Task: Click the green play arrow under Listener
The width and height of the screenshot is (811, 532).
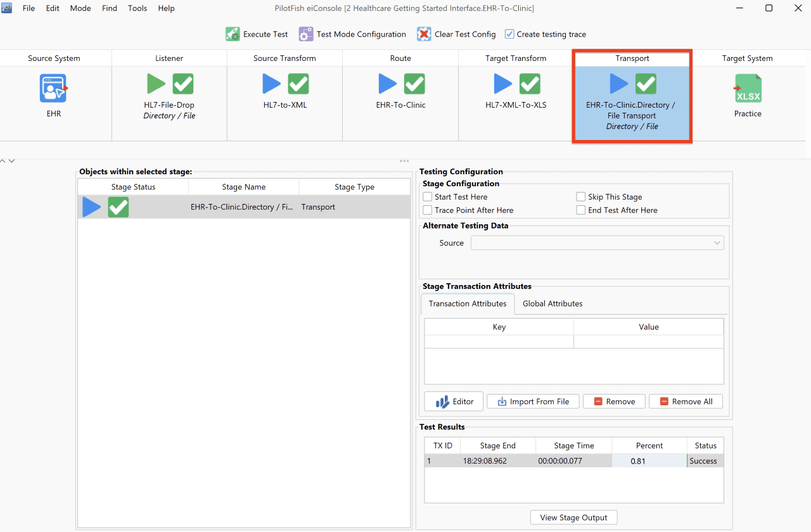Action: pos(156,84)
